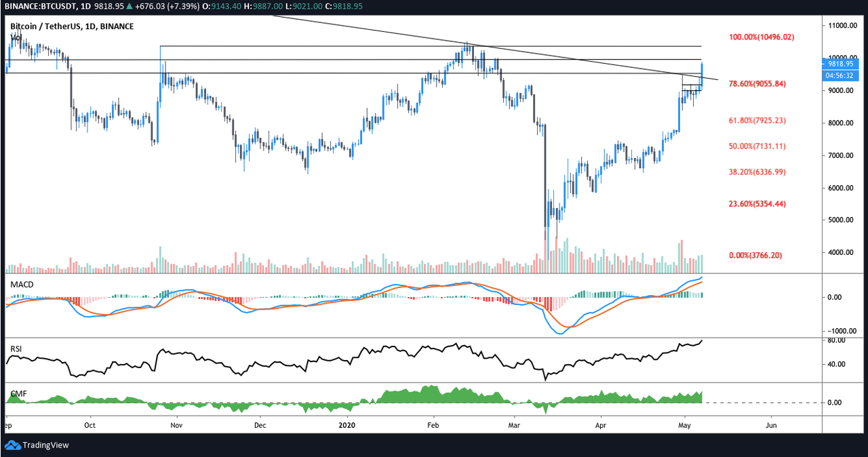Click the 0.00%(3766.20) Fibonacci level
Viewport: 868px width, 457px height.
(x=755, y=255)
